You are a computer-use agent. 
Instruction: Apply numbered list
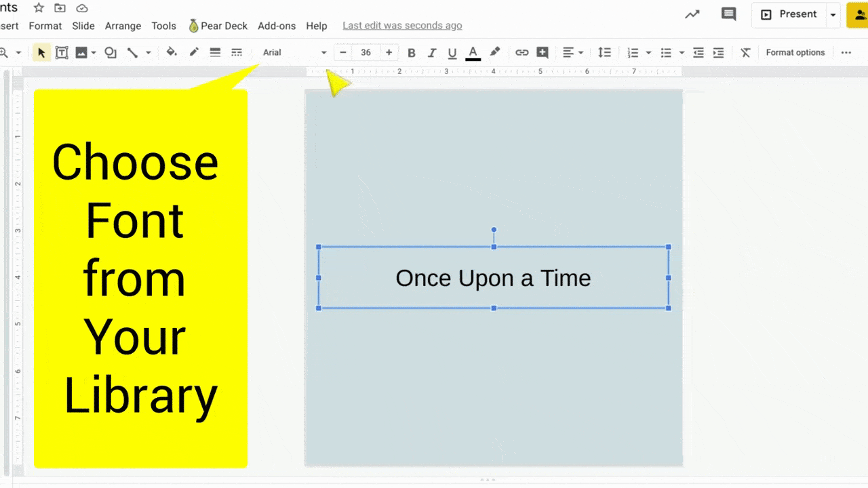633,52
